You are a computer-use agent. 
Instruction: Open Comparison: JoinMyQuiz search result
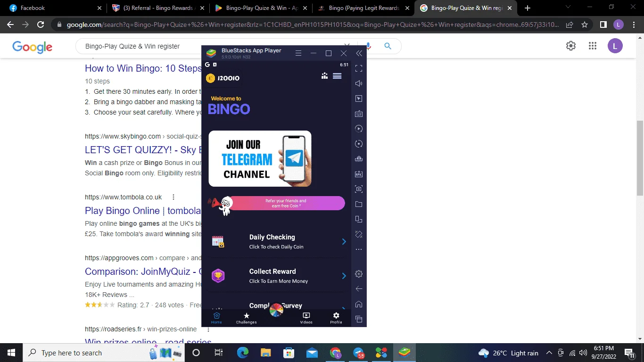pos(143,271)
